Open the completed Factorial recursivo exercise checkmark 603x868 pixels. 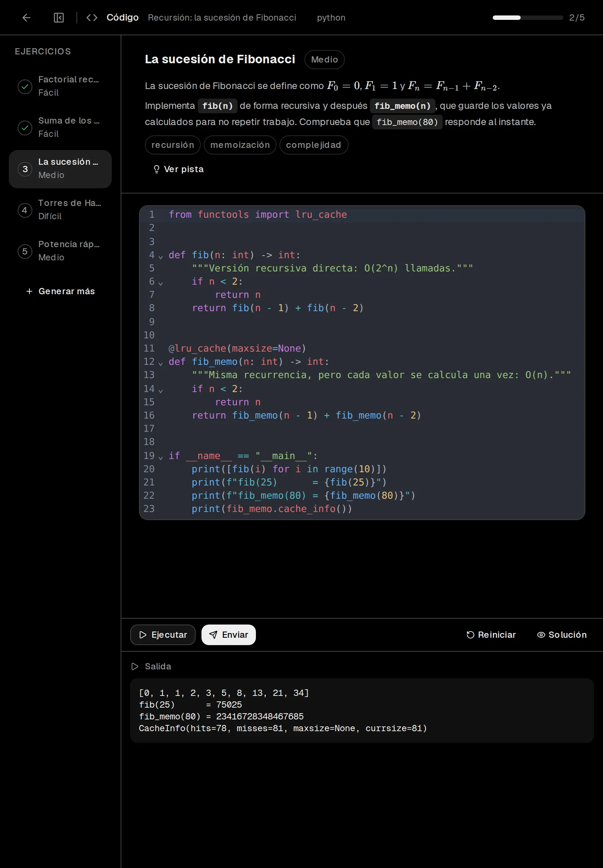25,86
